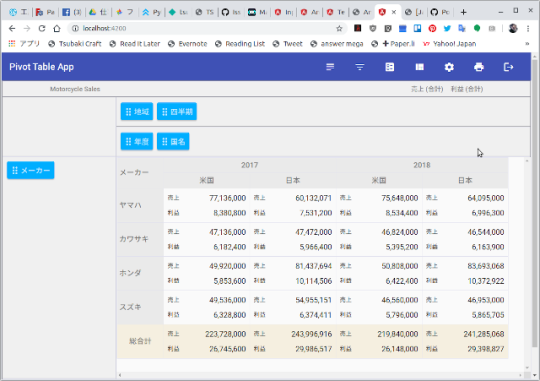The height and width of the screenshot is (381, 540).
Task: Click the Pinterest extension icon
Action: 432,29
